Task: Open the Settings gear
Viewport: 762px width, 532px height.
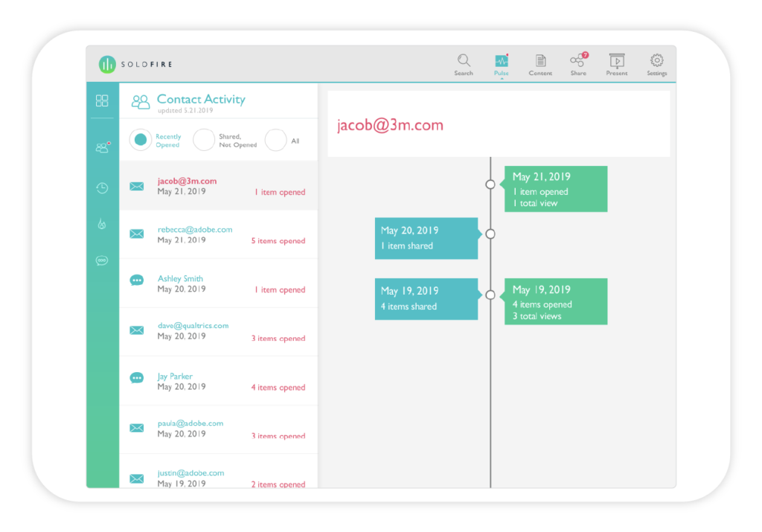Action: coord(656,65)
